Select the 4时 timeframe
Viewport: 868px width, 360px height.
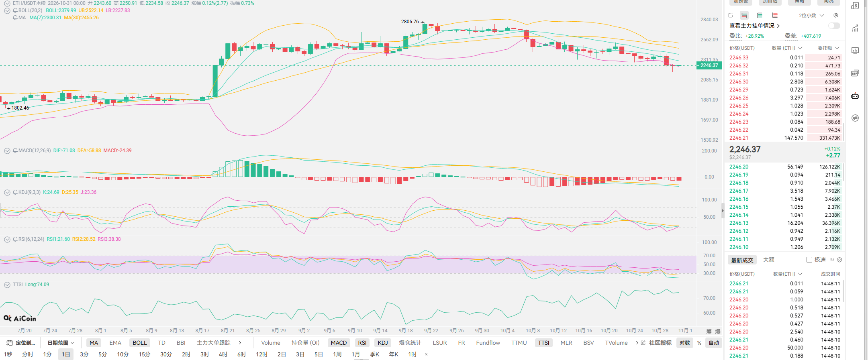pyautogui.click(x=223, y=354)
